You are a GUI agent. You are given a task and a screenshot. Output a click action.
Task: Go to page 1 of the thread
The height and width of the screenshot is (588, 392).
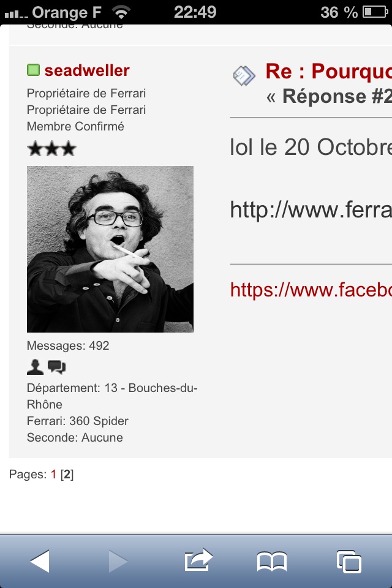coord(53,474)
